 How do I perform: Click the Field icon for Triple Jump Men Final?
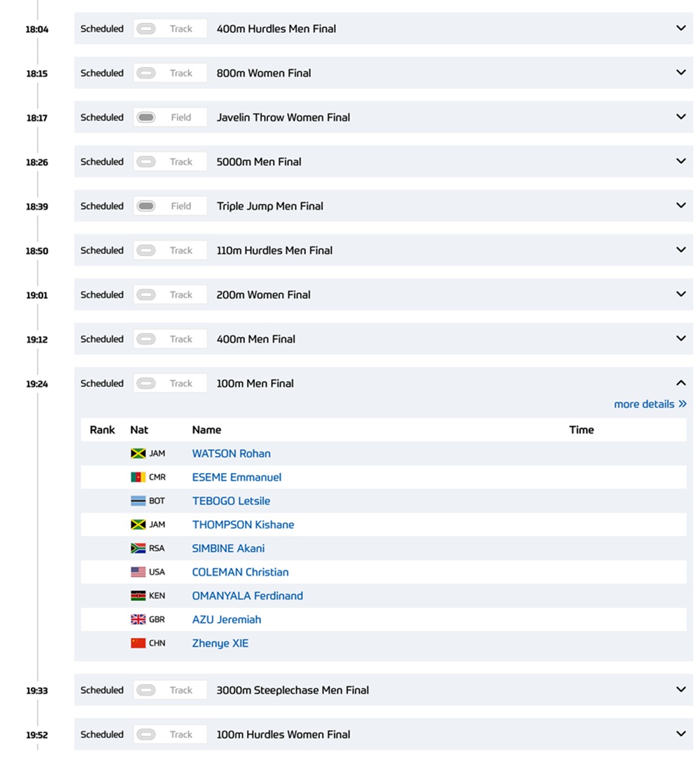(x=146, y=206)
